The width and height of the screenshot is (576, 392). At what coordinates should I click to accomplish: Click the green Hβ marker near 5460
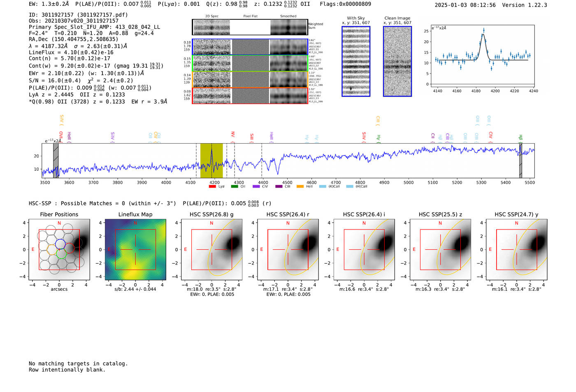(520, 138)
